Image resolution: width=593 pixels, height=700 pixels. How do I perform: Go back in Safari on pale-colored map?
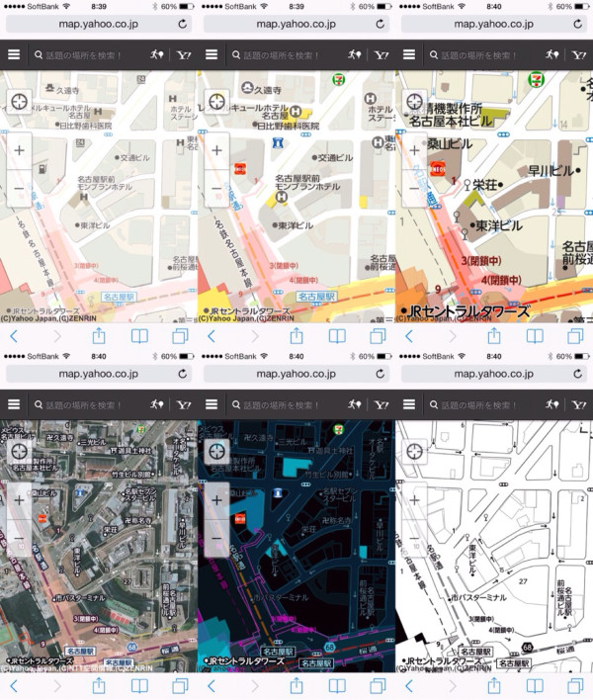click(14, 336)
